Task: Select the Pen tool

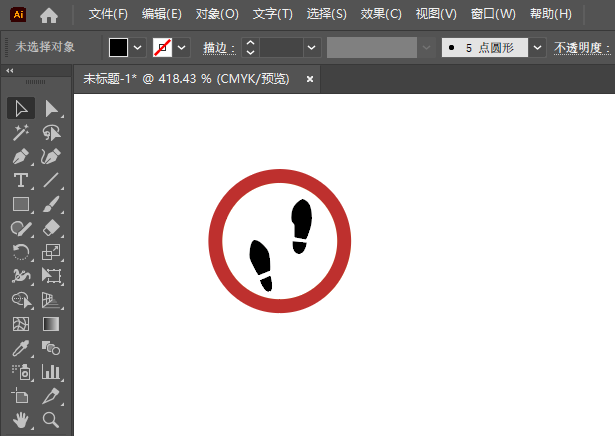Action: [21, 156]
